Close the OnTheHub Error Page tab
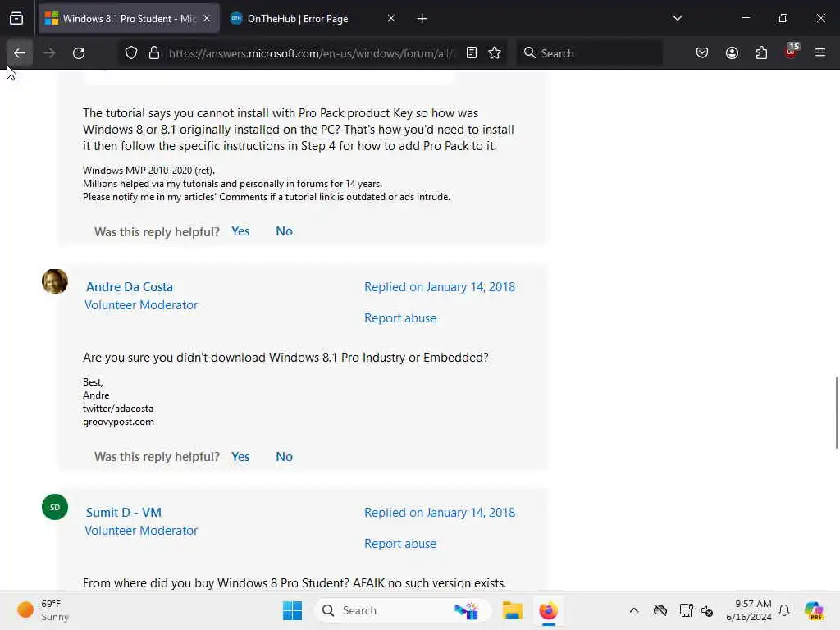 (x=391, y=19)
